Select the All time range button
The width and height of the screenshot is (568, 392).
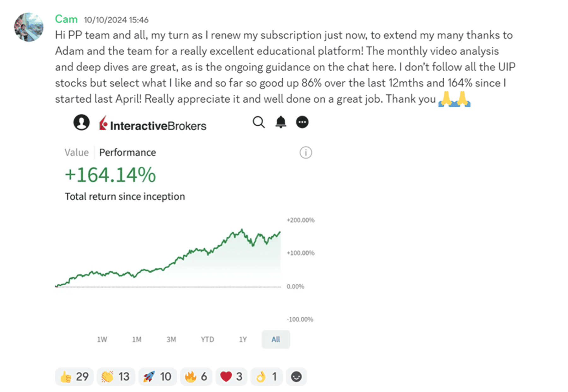point(276,339)
